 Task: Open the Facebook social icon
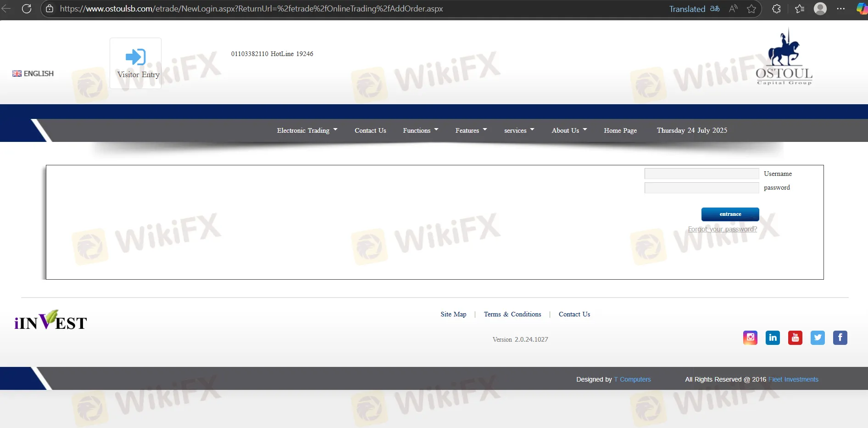840,338
